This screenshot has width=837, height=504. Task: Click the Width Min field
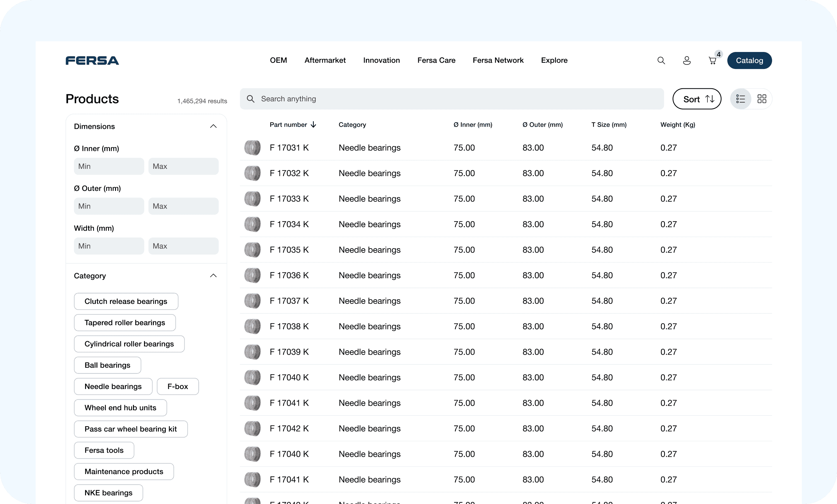point(109,246)
